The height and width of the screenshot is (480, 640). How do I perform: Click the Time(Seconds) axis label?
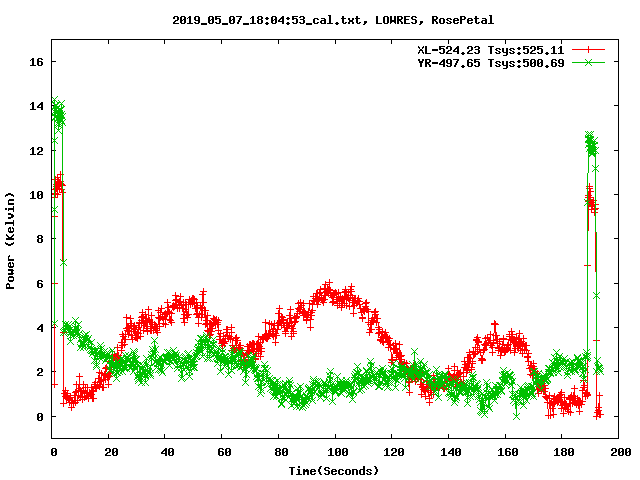pos(333,471)
